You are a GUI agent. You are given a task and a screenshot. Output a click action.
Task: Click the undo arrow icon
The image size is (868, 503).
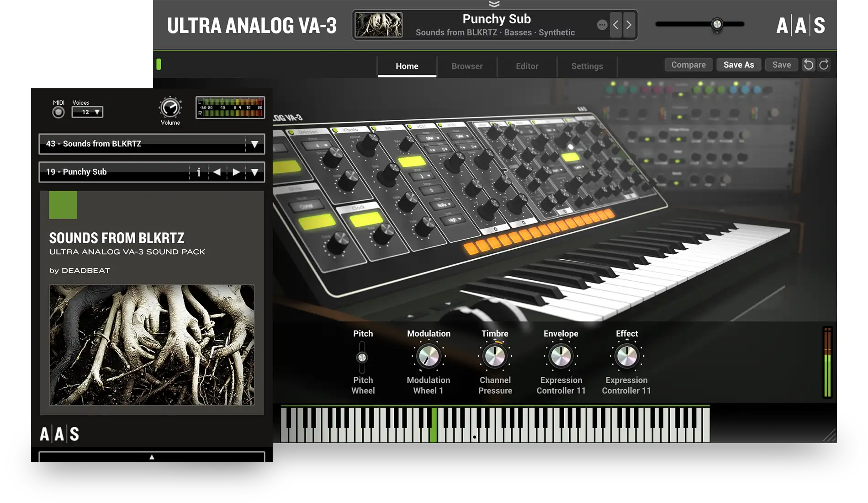click(x=809, y=65)
